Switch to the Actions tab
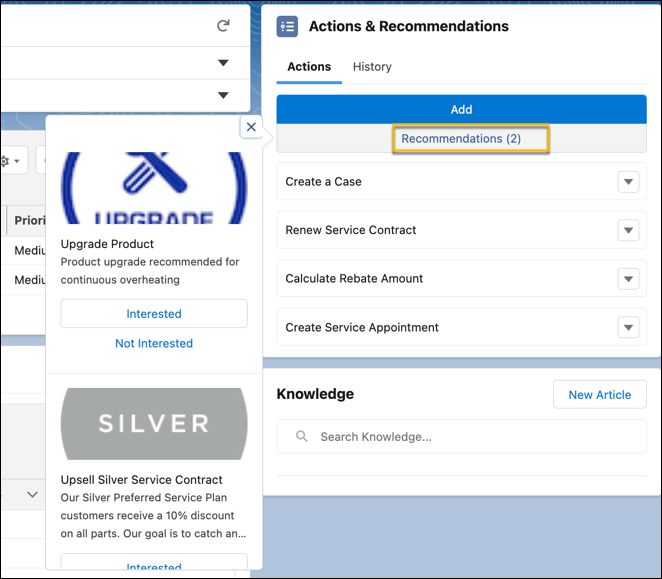 [309, 67]
